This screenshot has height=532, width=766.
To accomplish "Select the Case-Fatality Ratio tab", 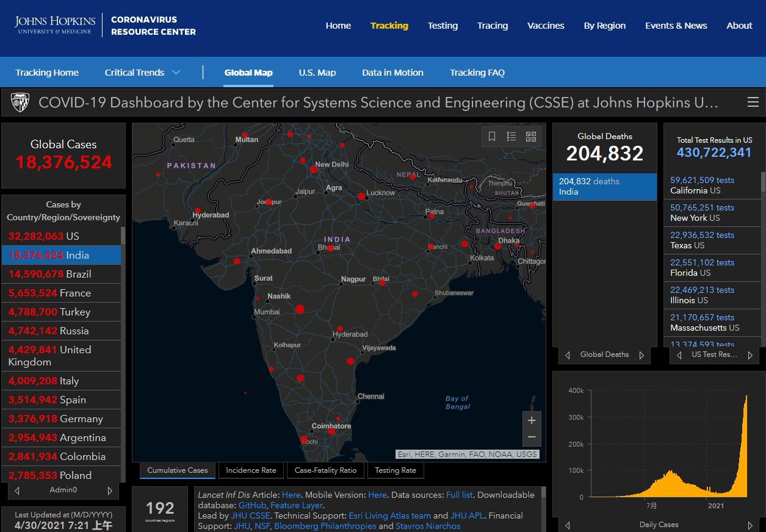I will tap(325, 470).
